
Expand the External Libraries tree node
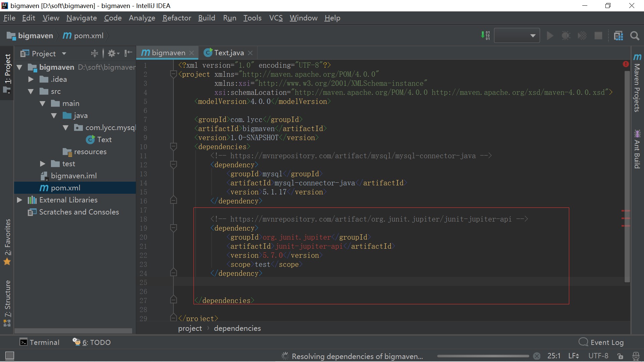tap(19, 200)
